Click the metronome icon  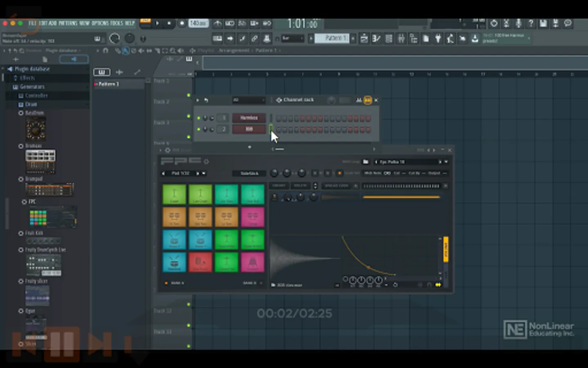(218, 24)
